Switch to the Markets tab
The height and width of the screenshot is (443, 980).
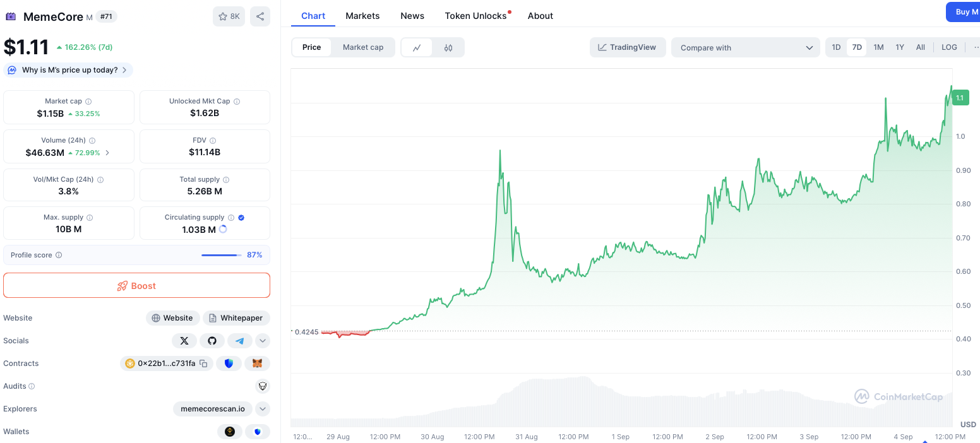[362, 16]
